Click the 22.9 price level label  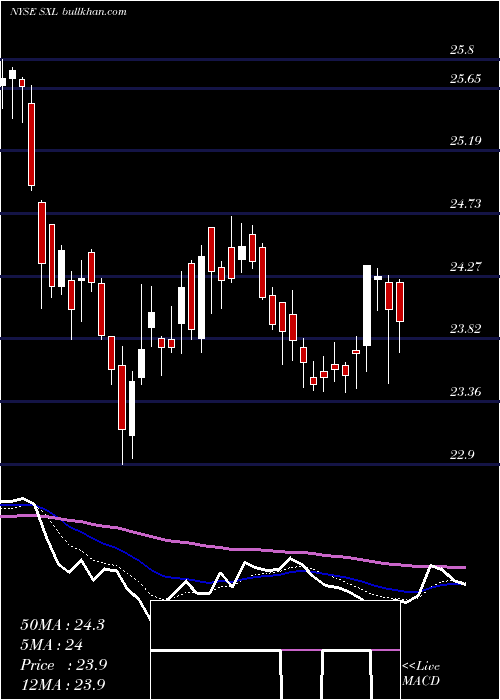(462, 455)
